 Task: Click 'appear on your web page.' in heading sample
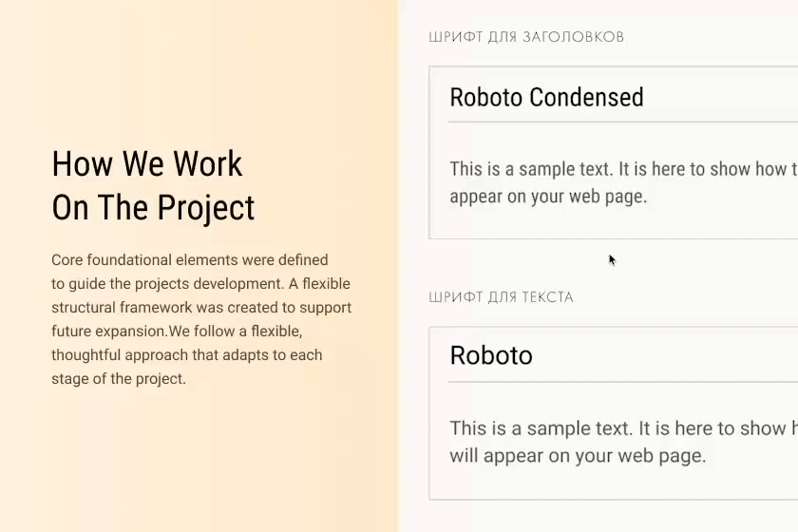tap(548, 198)
